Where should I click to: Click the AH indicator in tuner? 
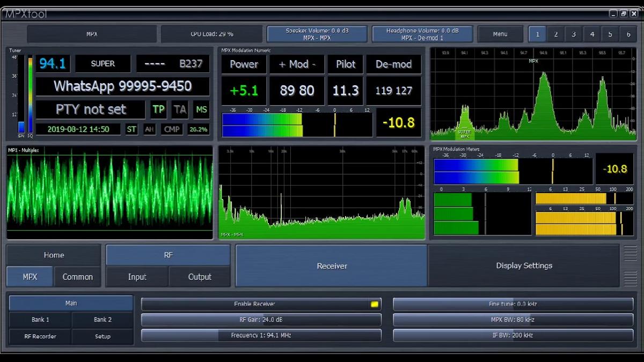(x=149, y=129)
